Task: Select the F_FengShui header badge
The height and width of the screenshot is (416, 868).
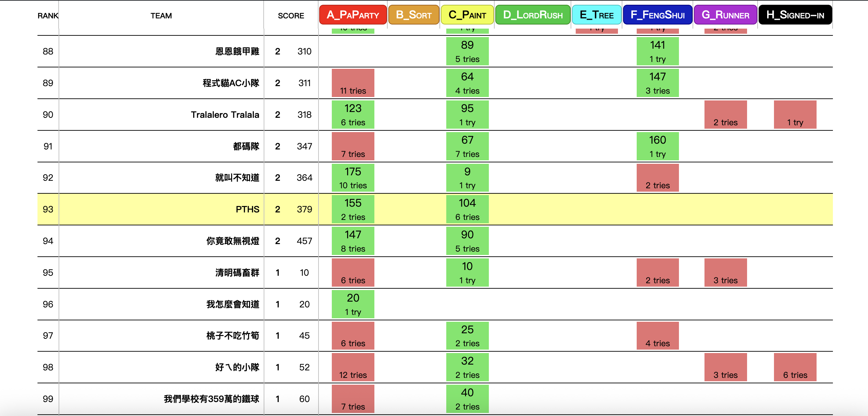Action: pos(657,15)
